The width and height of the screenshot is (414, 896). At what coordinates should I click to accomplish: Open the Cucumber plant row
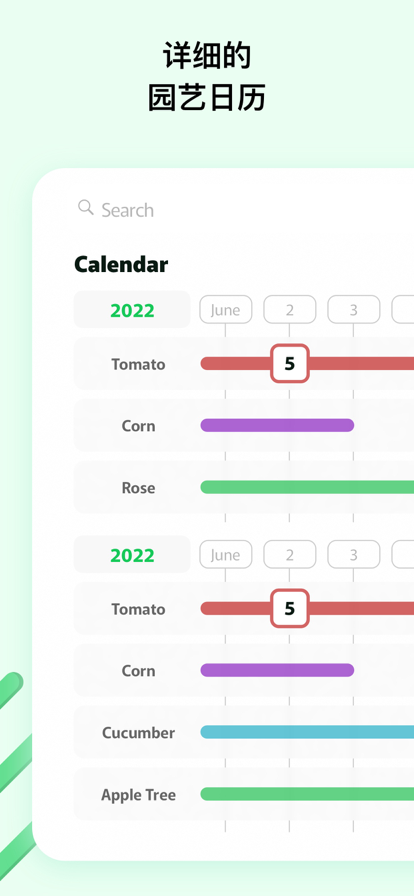[244, 732]
